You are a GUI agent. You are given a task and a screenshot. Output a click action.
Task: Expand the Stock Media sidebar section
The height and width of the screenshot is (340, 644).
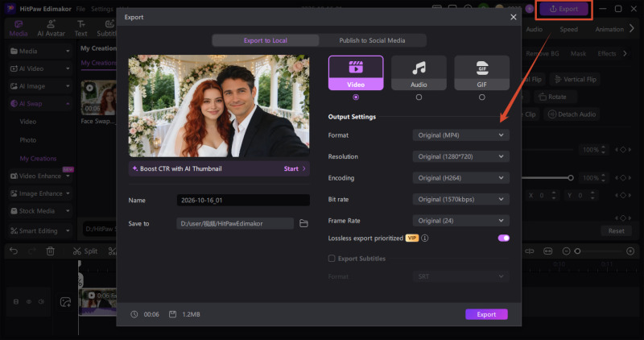point(39,211)
